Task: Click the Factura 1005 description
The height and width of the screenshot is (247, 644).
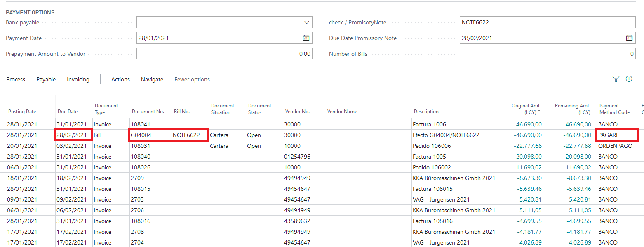Action: [429, 157]
